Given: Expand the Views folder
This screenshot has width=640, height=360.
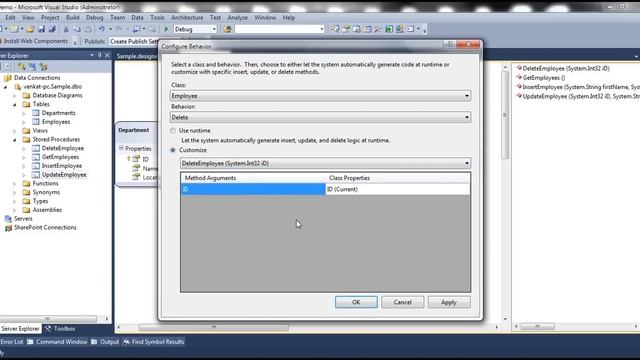Looking at the screenshot, I should [15, 131].
